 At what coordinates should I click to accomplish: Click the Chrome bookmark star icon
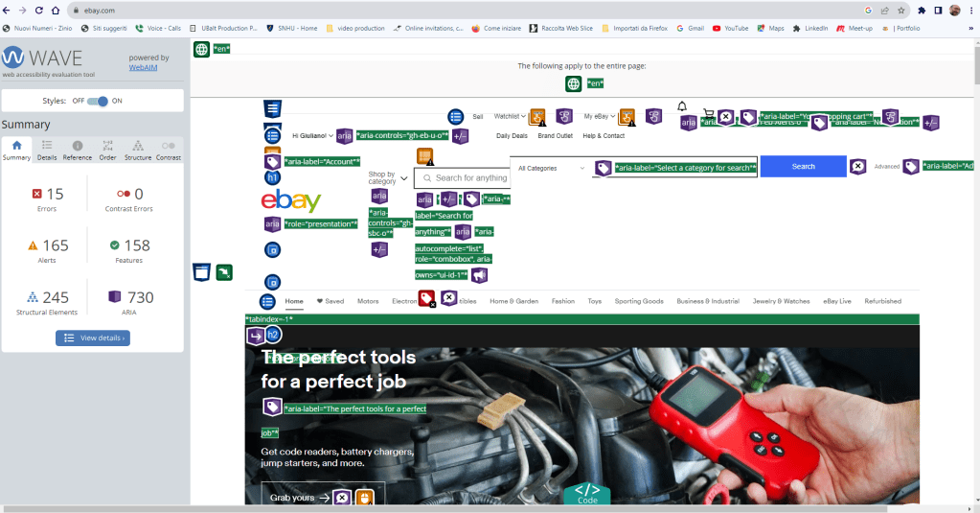(901, 11)
